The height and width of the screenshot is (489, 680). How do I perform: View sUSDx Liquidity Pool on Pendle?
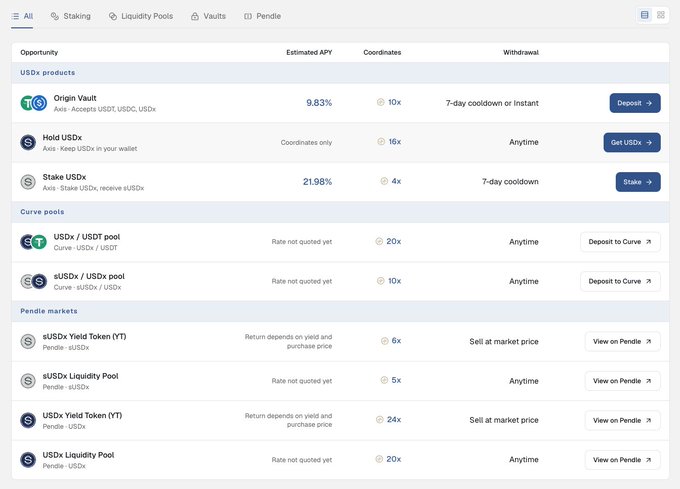click(x=622, y=381)
